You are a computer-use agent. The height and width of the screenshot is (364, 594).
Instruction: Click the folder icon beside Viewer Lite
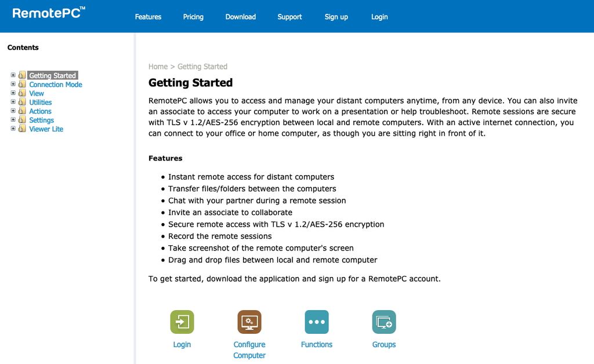pos(22,129)
